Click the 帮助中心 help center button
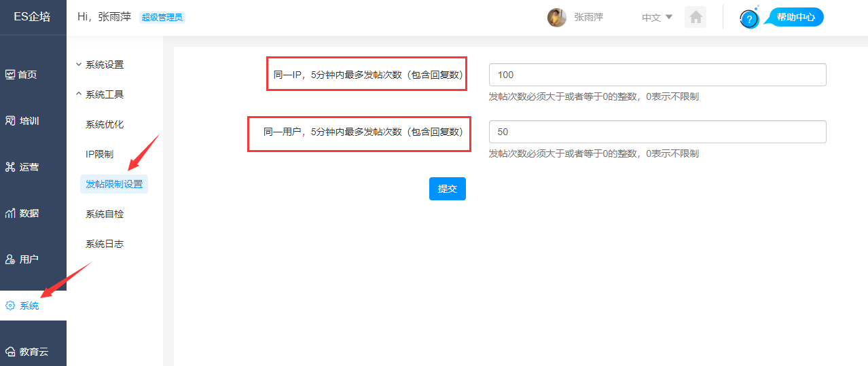 (x=795, y=17)
